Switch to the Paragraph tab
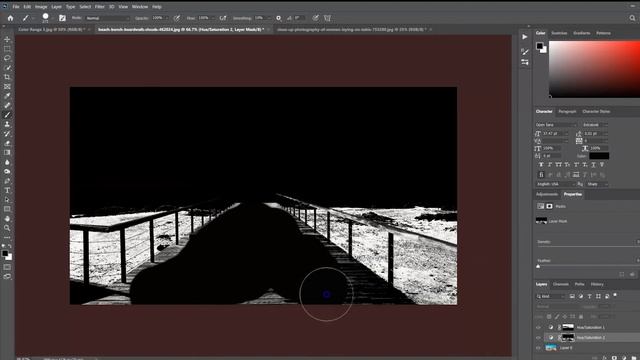The width and height of the screenshot is (640, 360). 567,111
